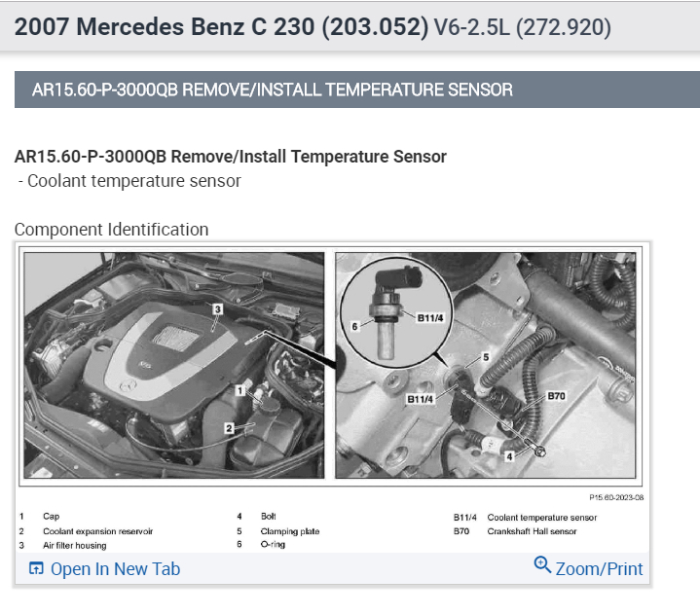Click callout 1 for the cap
Viewport: 700px width, 615px height.
pos(238,389)
